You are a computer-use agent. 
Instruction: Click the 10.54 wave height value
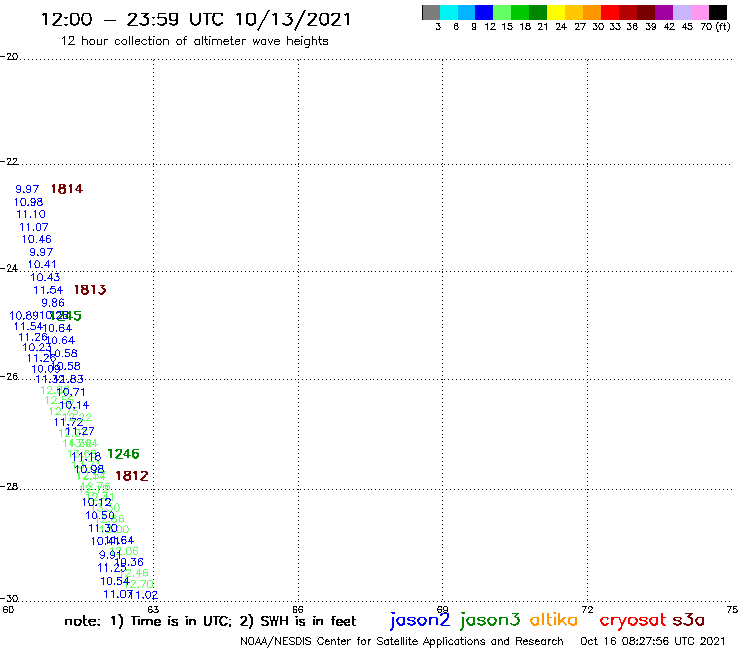click(115, 581)
